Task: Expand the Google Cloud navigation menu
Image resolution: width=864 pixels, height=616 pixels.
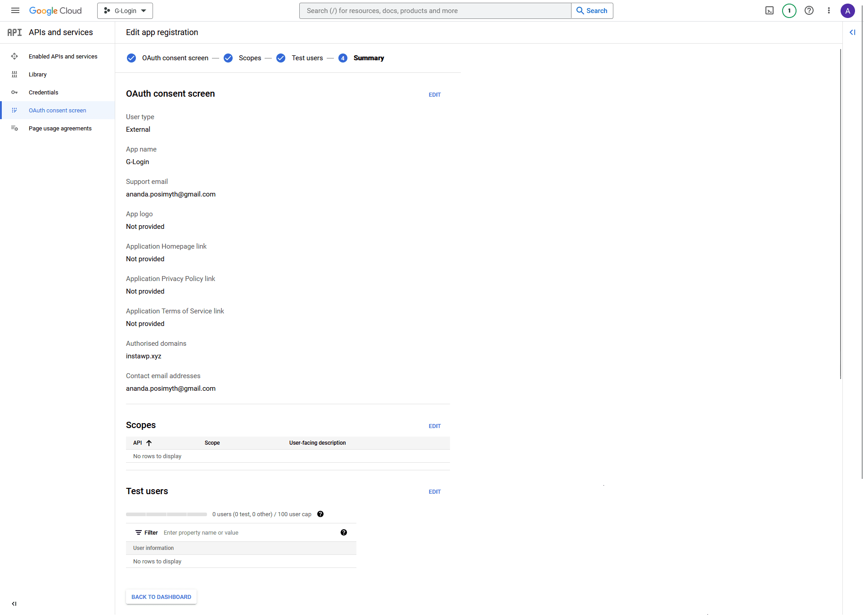Action: [x=15, y=11]
